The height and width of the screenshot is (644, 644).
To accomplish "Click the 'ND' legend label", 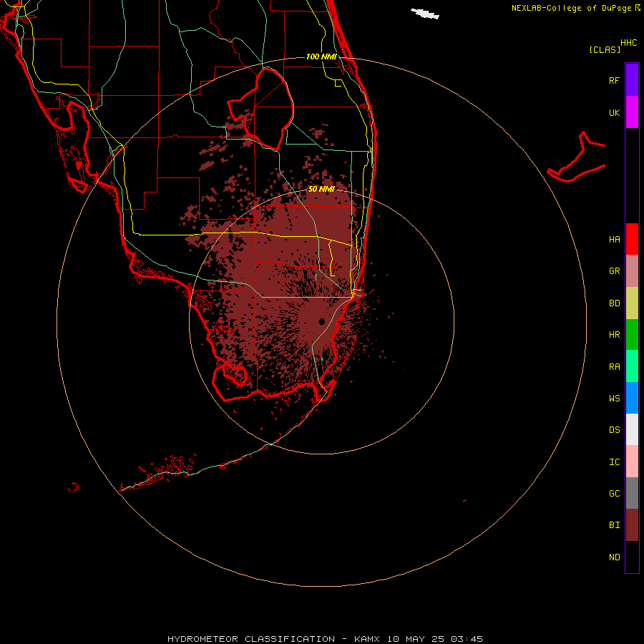I will pos(614,557).
